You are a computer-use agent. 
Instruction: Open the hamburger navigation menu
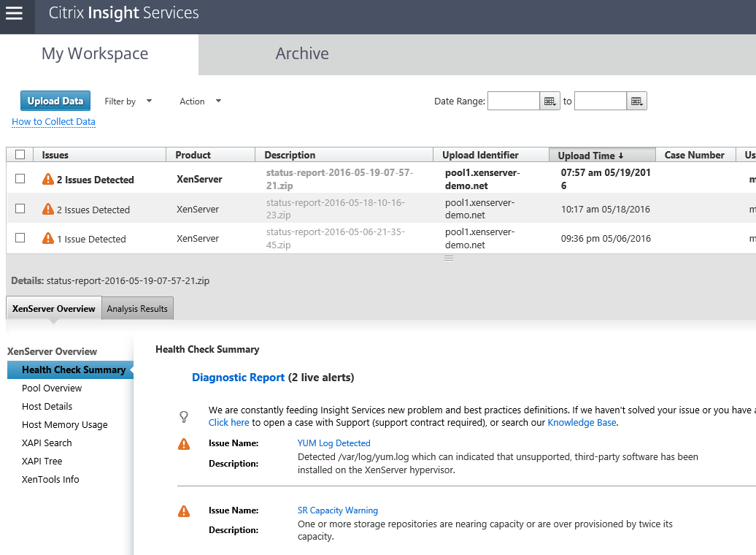click(15, 14)
